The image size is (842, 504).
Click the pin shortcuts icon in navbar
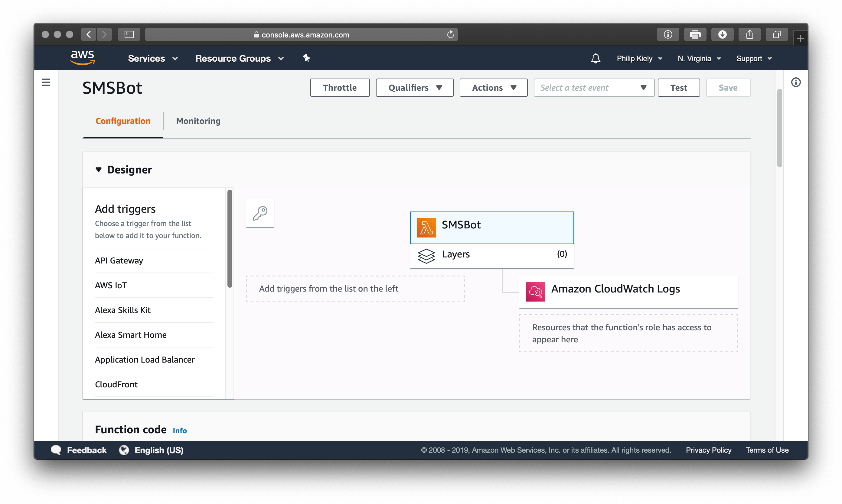click(306, 58)
